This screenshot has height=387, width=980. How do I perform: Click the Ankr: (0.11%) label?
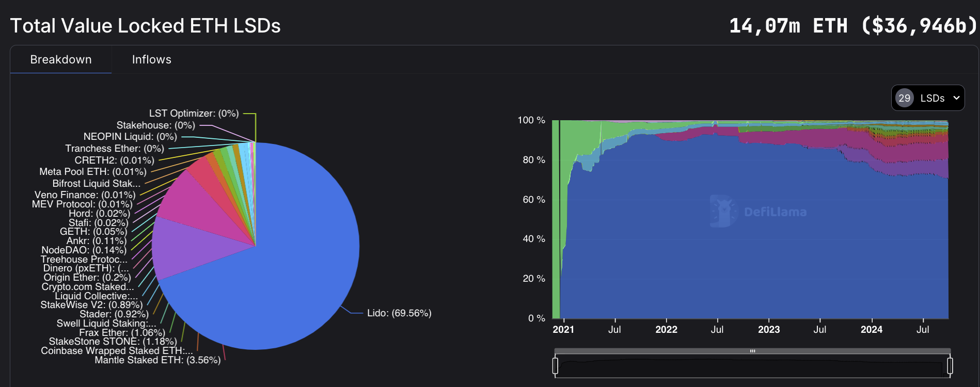(x=97, y=241)
